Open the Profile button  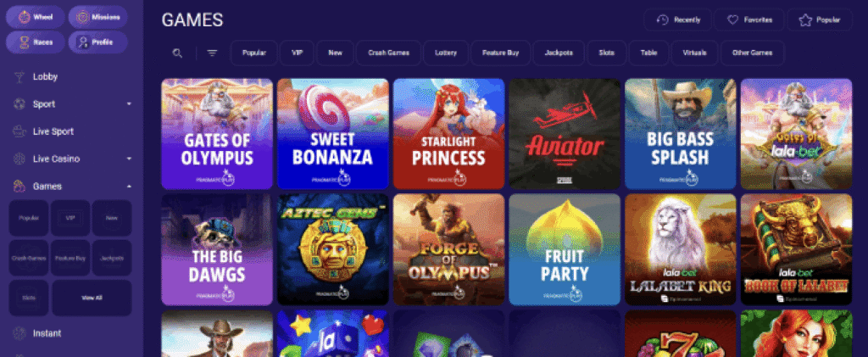(x=98, y=42)
